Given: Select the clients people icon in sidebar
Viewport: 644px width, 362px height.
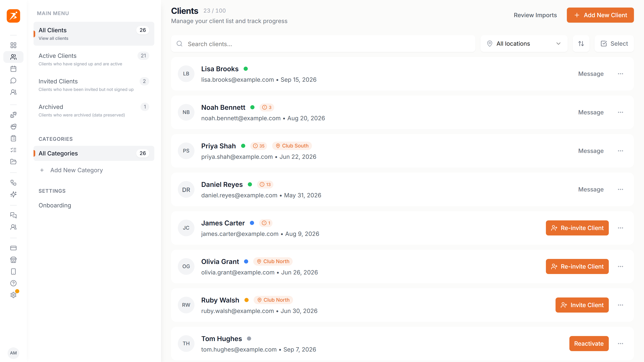Looking at the screenshot, I should tap(13, 57).
